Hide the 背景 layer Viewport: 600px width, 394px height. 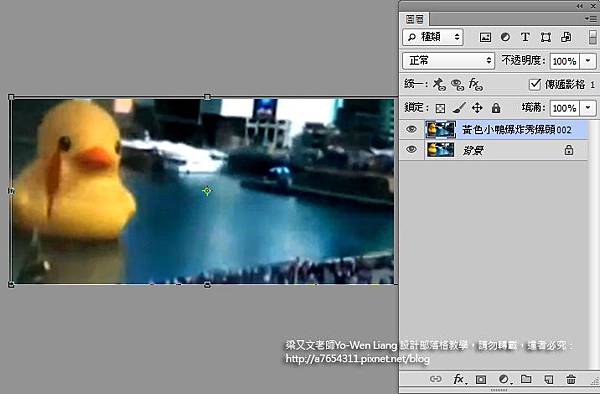411,149
